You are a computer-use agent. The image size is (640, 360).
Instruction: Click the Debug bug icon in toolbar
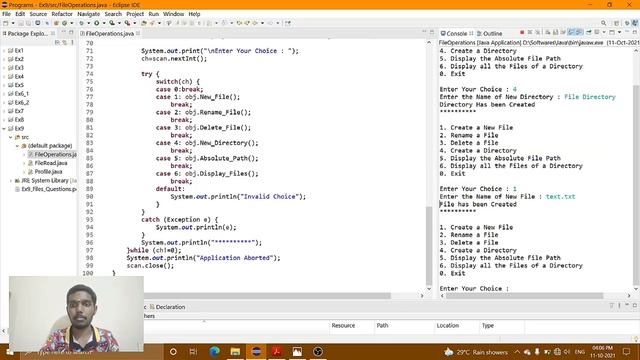[81, 23]
